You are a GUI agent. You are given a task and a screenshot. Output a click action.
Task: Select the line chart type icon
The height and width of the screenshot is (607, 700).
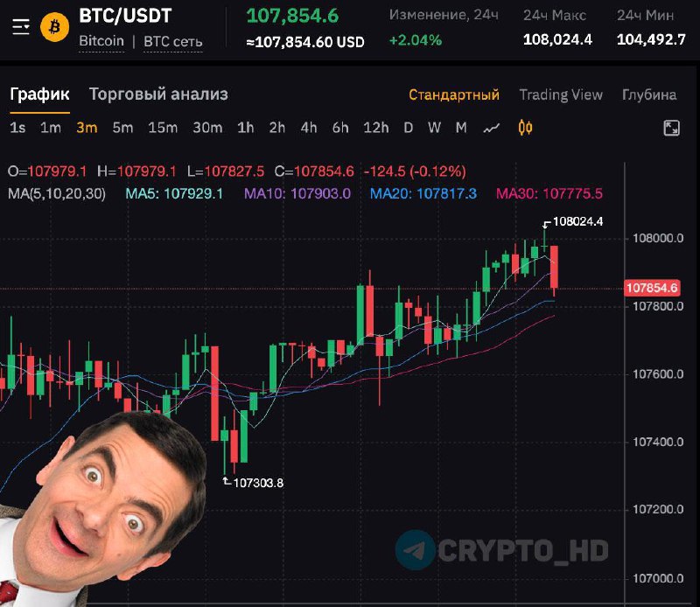click(491, 129)
